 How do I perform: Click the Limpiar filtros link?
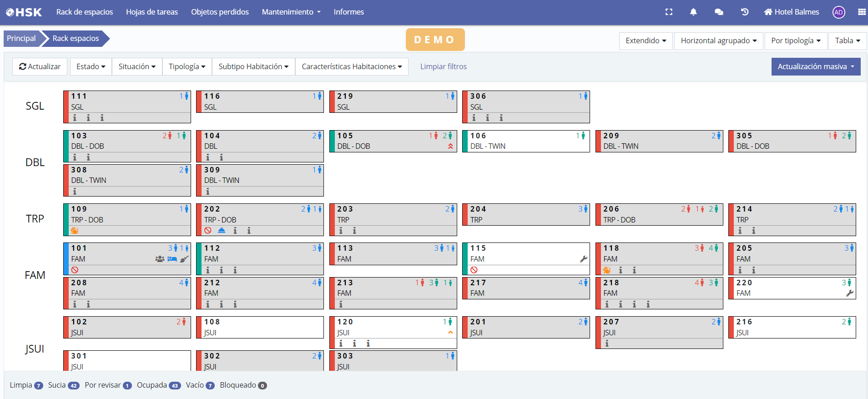click(443, 66)
